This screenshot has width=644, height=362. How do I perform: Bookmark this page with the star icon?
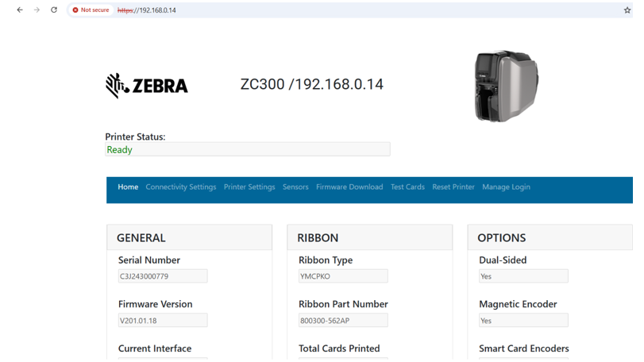click(x=627, y=10)
